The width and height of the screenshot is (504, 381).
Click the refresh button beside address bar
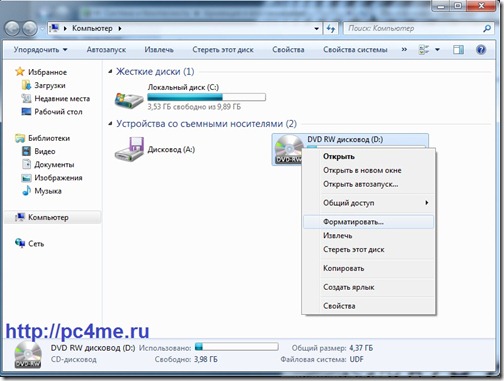331,29
